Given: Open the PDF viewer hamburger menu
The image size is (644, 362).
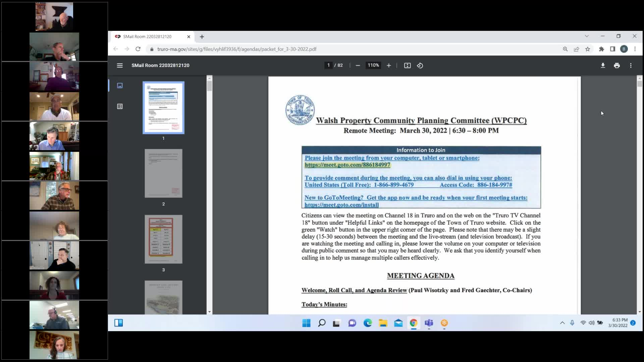Looking at the screenshot, I should (120, 65).
